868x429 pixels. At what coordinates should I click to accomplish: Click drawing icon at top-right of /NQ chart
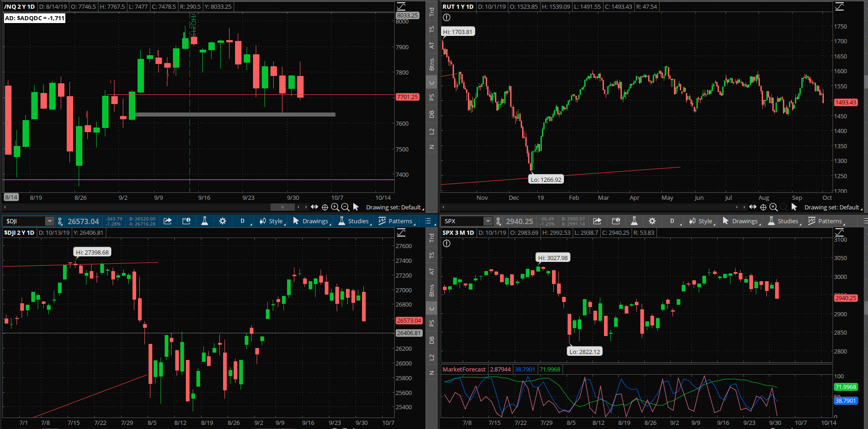401,6
